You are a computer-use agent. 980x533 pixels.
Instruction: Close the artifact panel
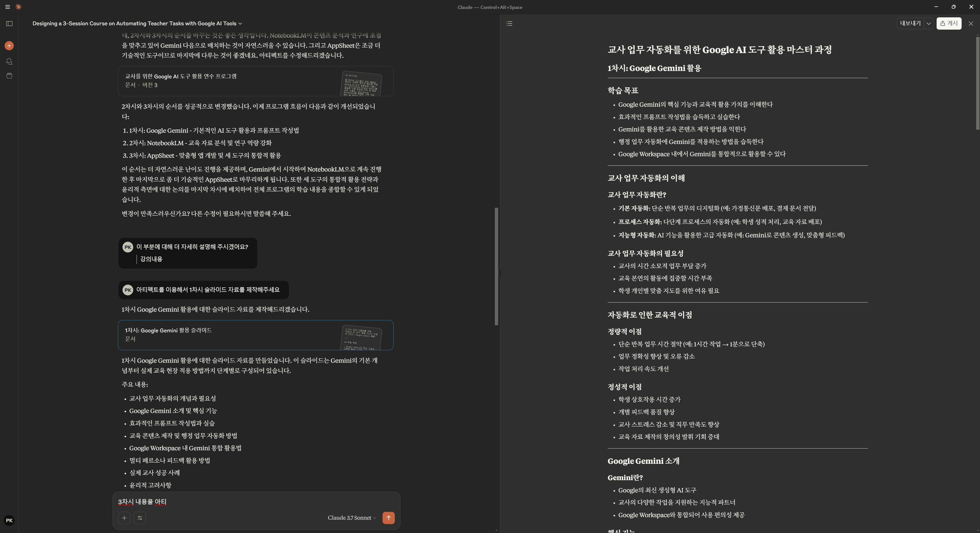coord(971,23)
